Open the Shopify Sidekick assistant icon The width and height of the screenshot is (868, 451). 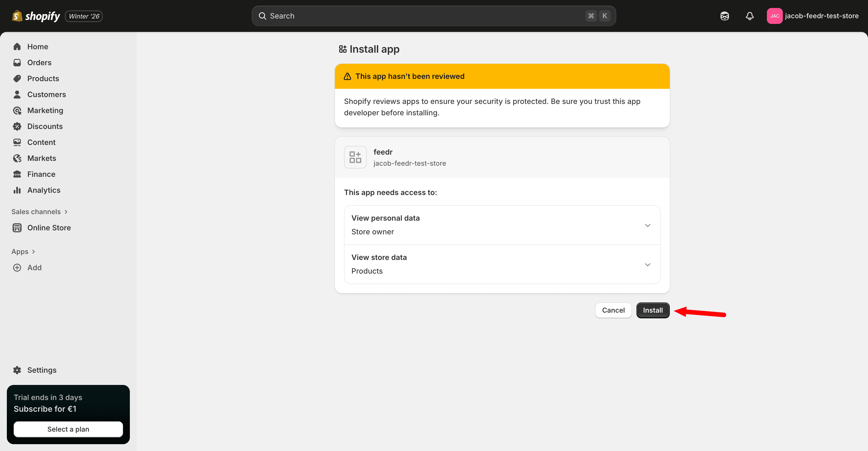click(x=724, y=16)
